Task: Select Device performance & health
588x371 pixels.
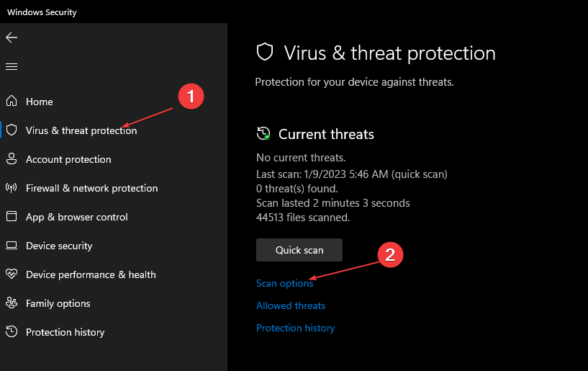Action: click(91, 274)
